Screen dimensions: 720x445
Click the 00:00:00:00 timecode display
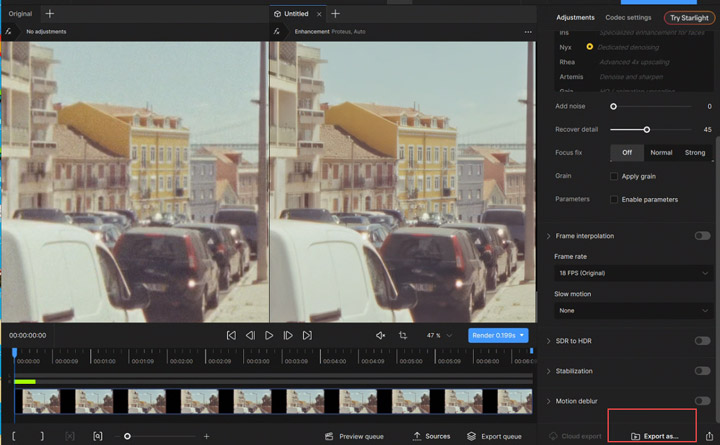(x=28, y=336)
